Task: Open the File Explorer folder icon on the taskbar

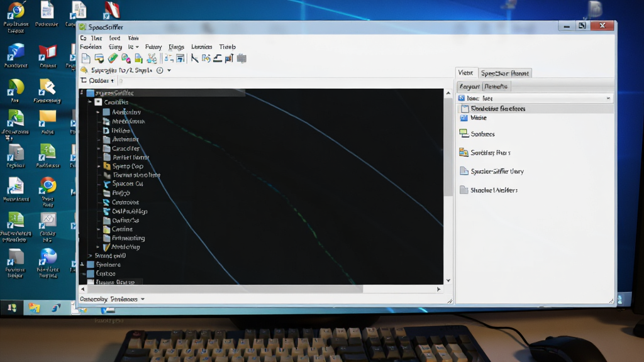Action: pos(34,308)
